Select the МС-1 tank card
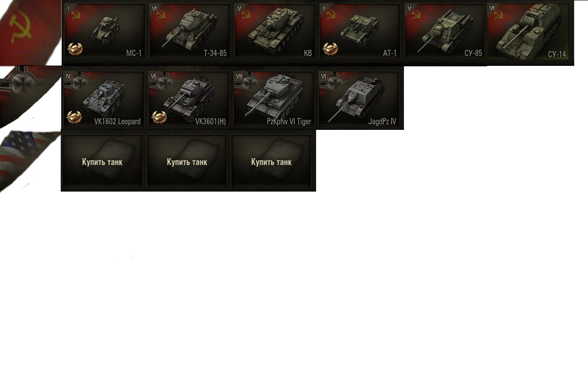This screenshot has width=588, height=385. pyautogui.click(x=104, y=31)
